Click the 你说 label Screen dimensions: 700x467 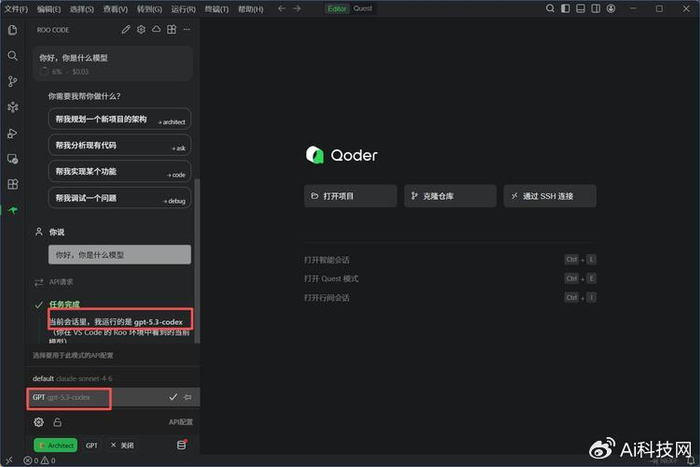coord(57,232)
